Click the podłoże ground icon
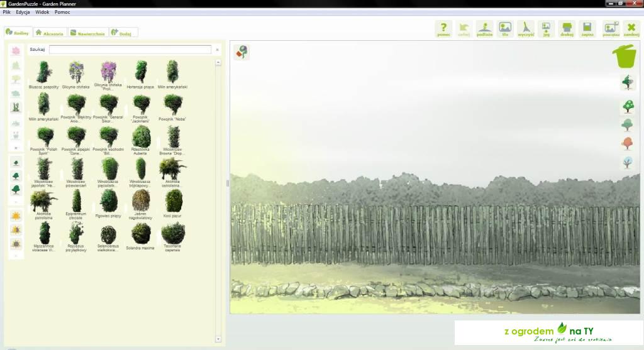644x350 pixels. tap(484, 29)
